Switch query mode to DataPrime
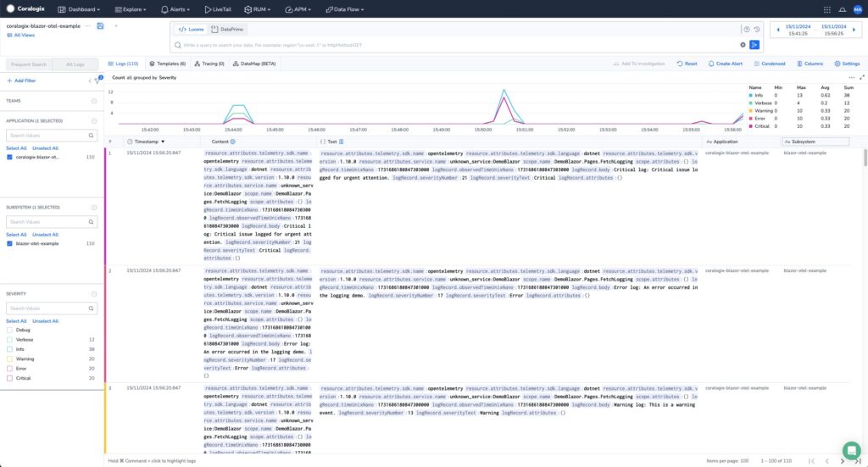868x467 pixels. click(x=227, y=30)
